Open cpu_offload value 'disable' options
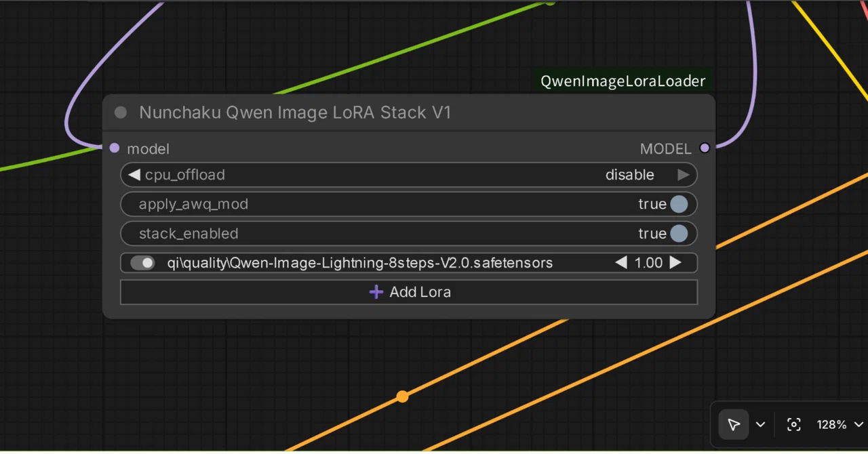 pos(629,175)
